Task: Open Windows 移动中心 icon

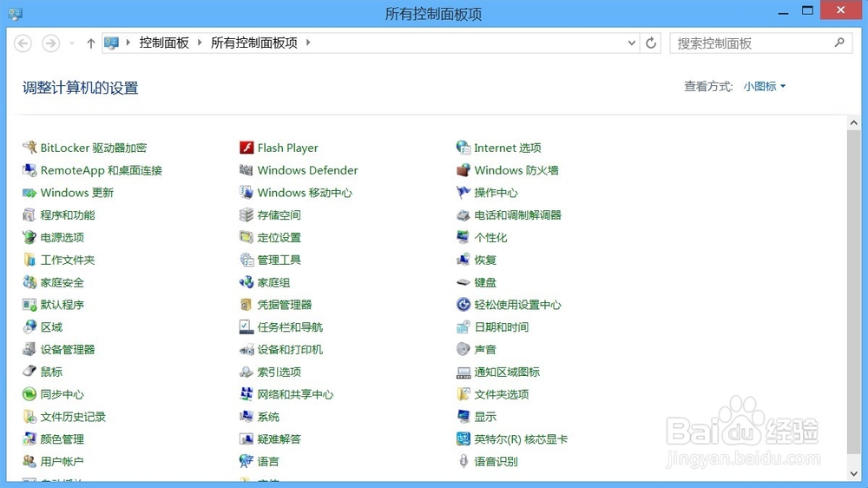Action: 247,193
